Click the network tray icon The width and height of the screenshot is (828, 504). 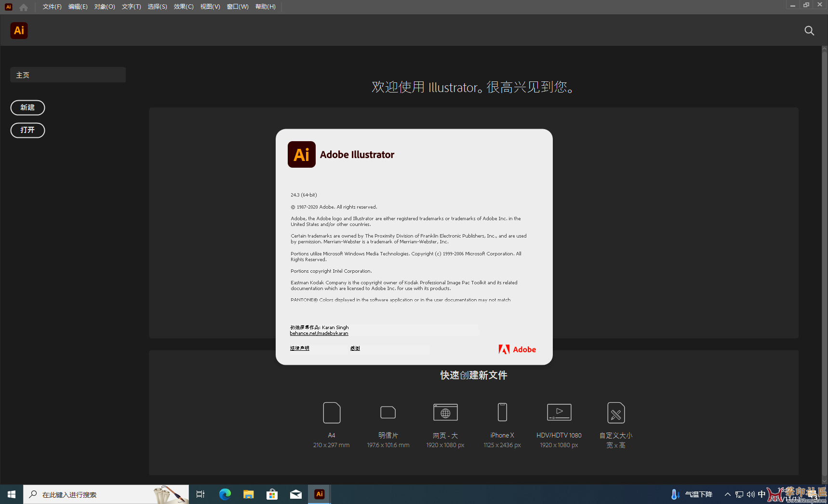click(x=739, y=494)
